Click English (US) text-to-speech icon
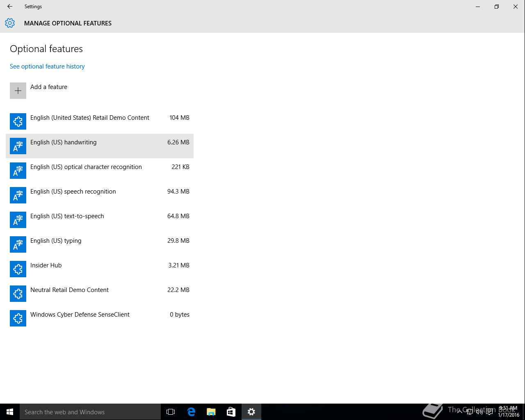This screenshot has width=525, height=420. 18,220
